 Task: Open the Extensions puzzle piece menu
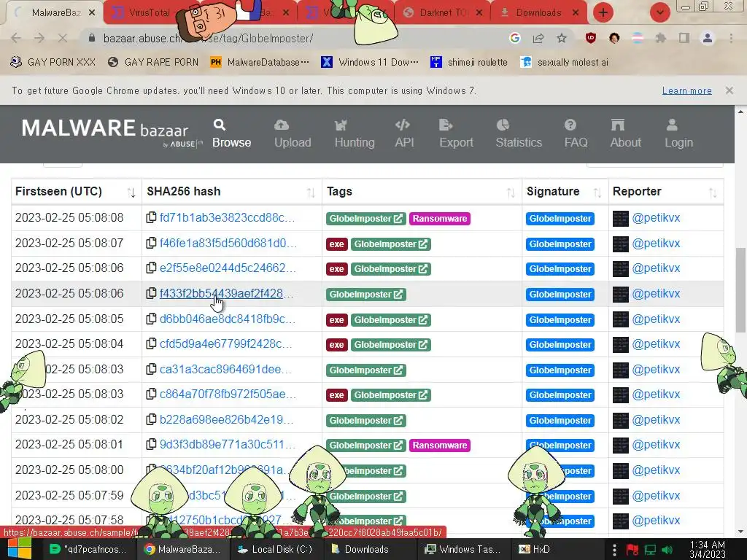[x=661, y=38]
